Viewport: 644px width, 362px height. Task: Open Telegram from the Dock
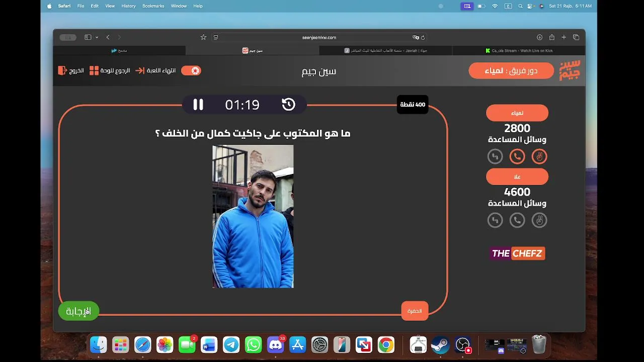[231, 344]
